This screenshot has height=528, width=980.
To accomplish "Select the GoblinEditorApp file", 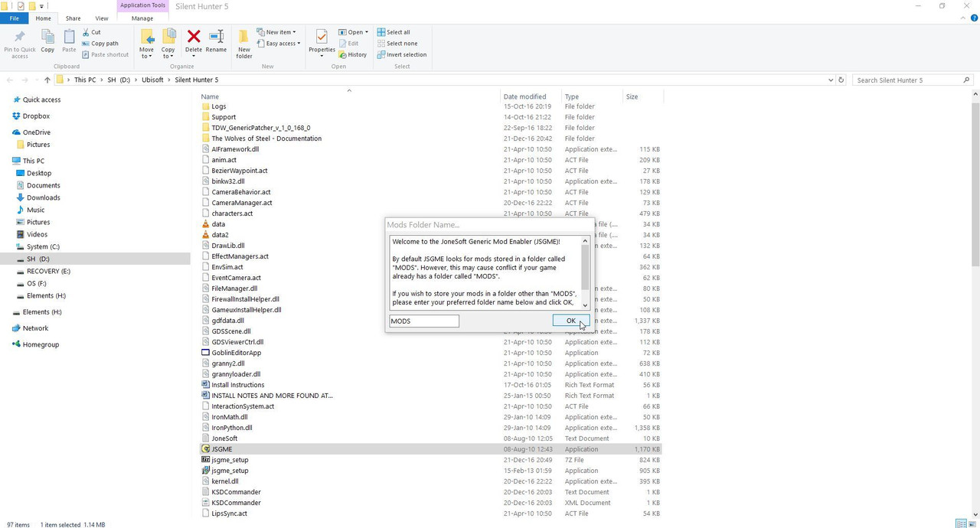I will [x=430, y=353].
